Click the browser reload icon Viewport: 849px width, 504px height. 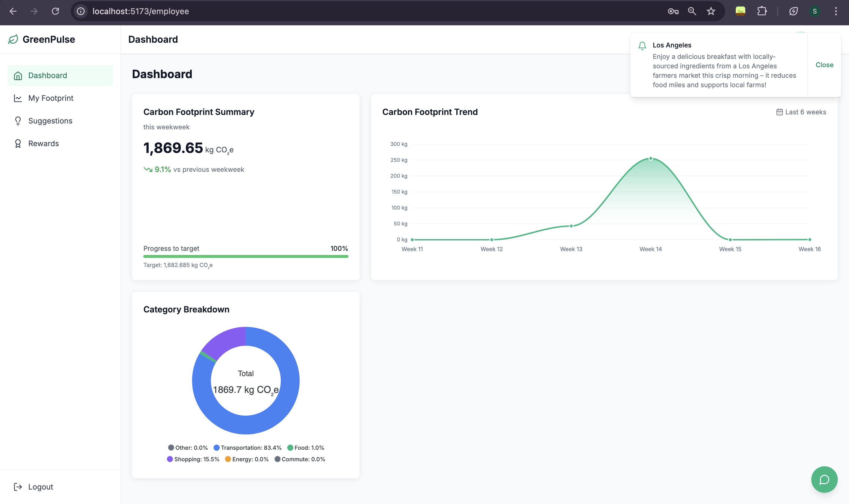(x=55, y=11)
